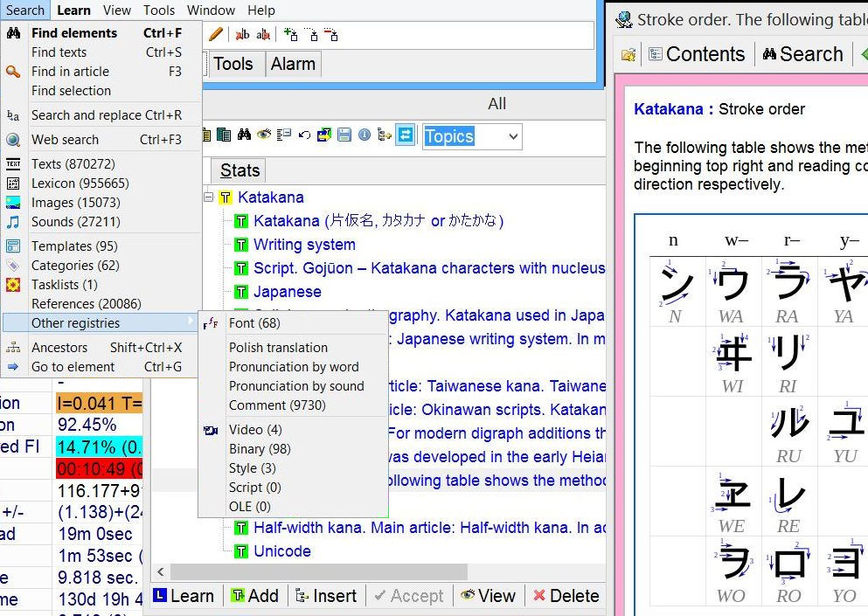Click the red minus remove-element icon
Screen dimensions: 868x616
point(331,35)
